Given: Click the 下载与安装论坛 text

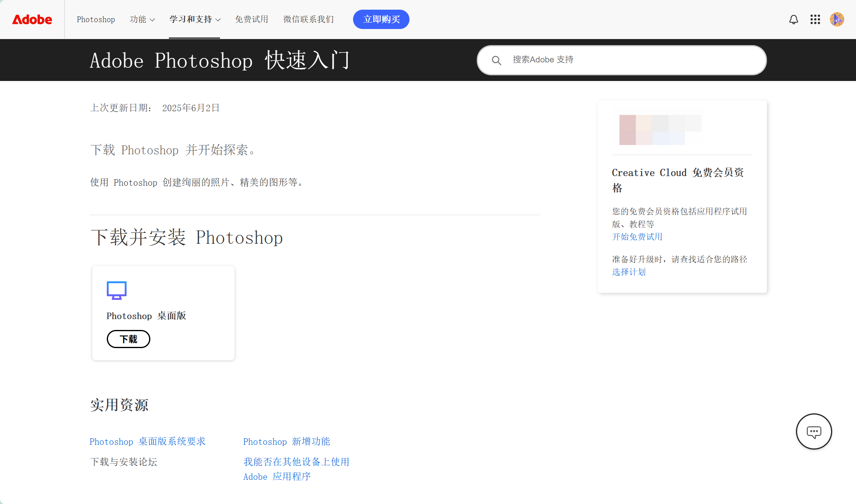Looking at the screenshot, I should pyautogui.click(x=124, y=462).
